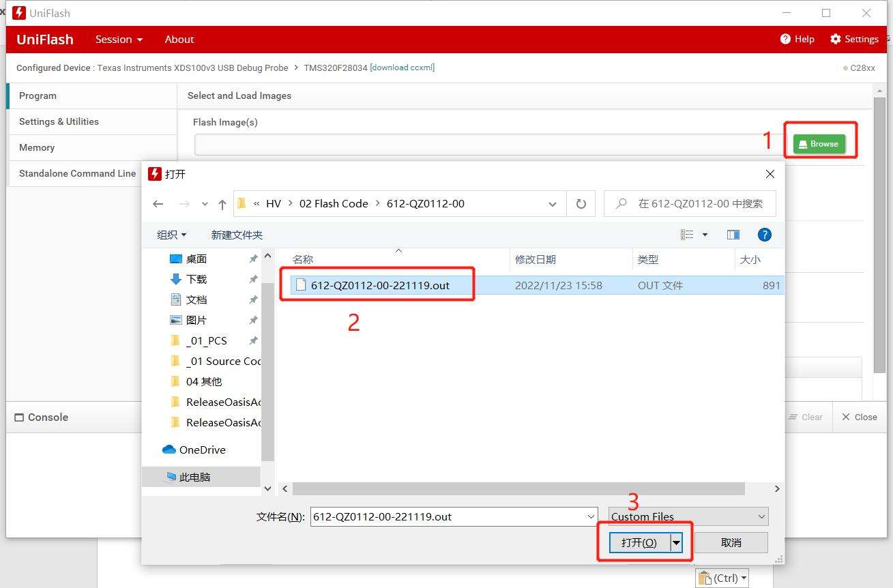
Task: Open the Session menu
Action: [x=119, y=40]
